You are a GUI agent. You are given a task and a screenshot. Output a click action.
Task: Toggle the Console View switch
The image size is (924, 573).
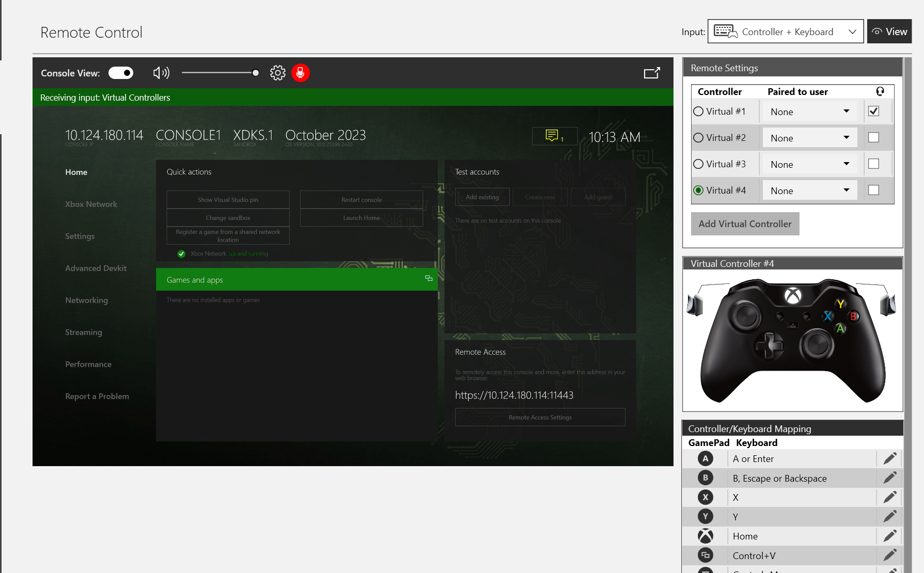121,73
